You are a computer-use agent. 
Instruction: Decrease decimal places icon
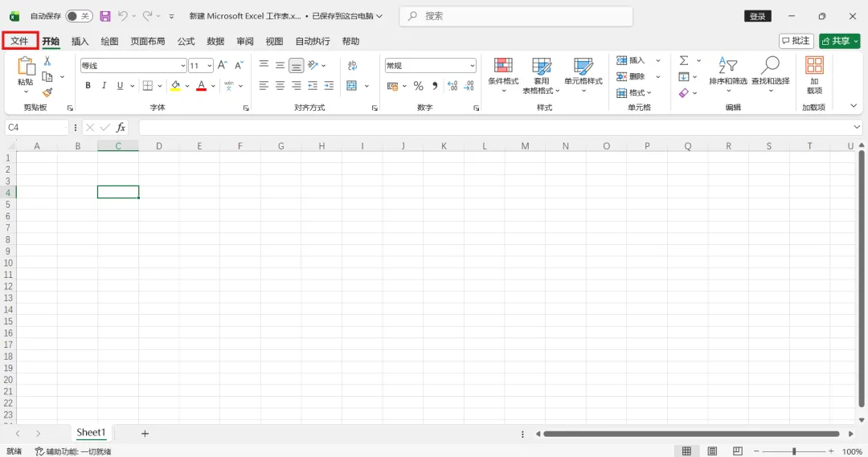(469, 86)
